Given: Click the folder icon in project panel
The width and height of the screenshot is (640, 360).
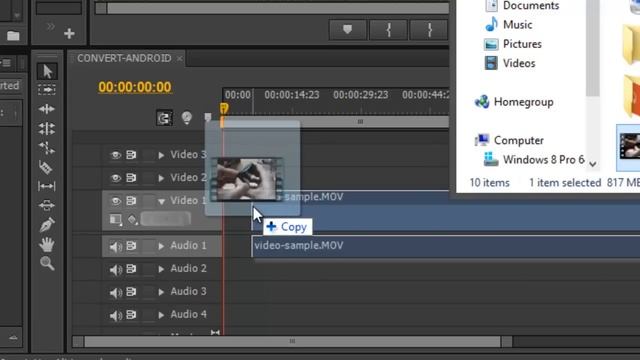Looking at the screenshot, I should tap(13, 36).
